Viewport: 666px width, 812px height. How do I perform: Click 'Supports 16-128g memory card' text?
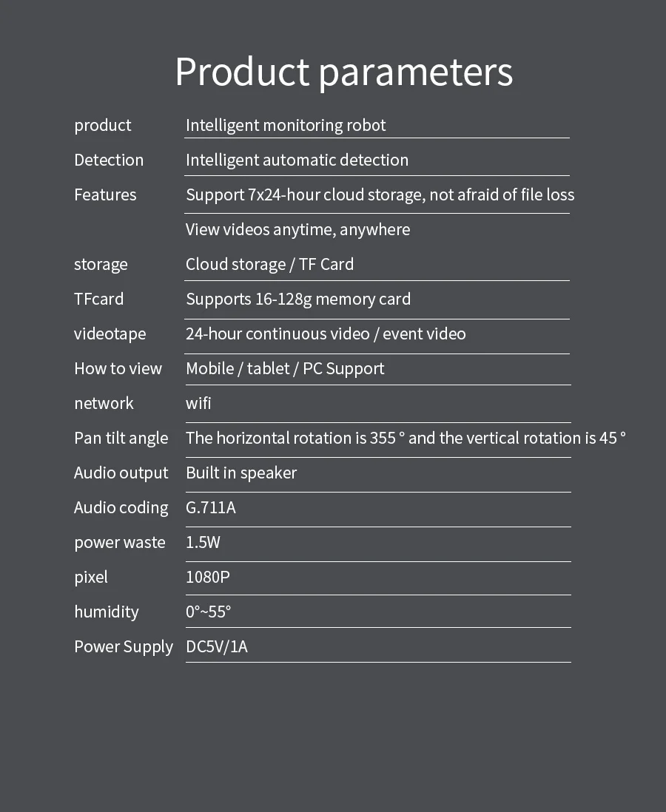point(298,300)
